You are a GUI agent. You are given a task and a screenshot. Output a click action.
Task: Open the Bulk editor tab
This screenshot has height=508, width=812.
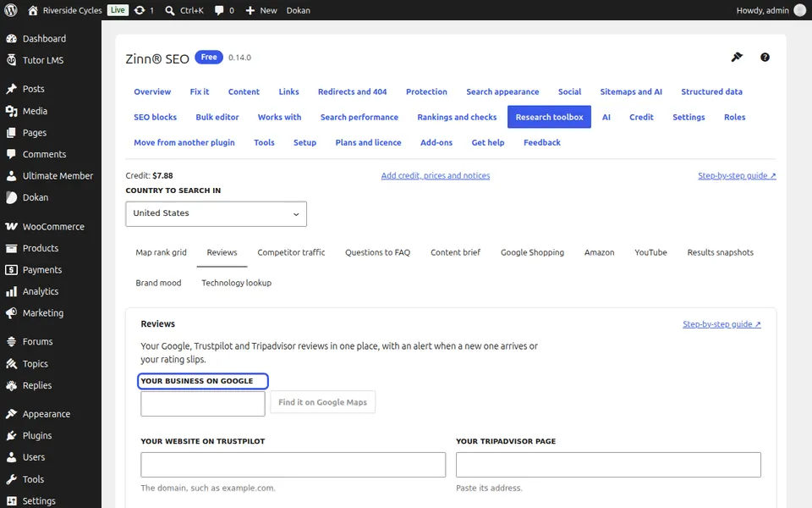217,117
